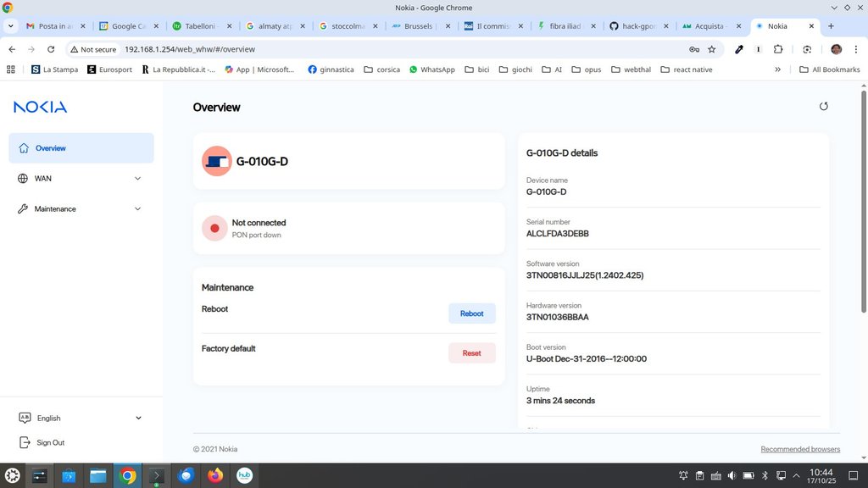Viewport: 868px width, 488px height.
Task: Select the uptime 3 mins 24 seconds
Action: [x=560, y=401]
